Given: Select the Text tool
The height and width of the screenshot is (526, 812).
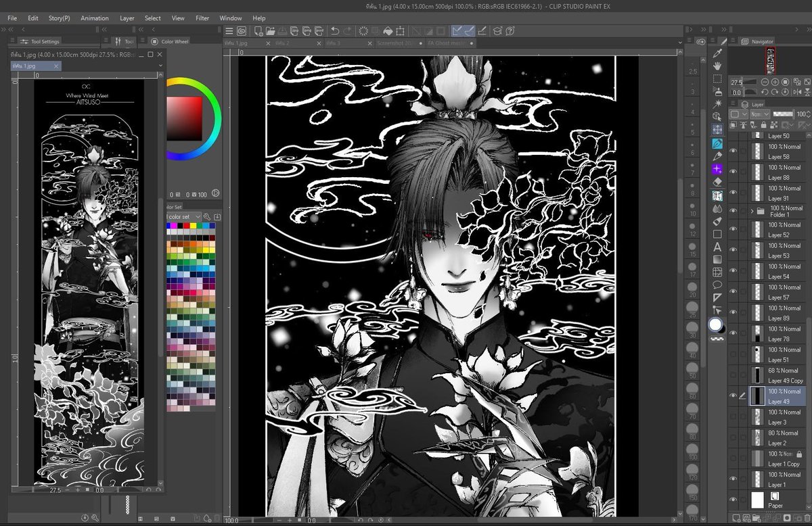Looking at the screenshot, I should [717, 247].
